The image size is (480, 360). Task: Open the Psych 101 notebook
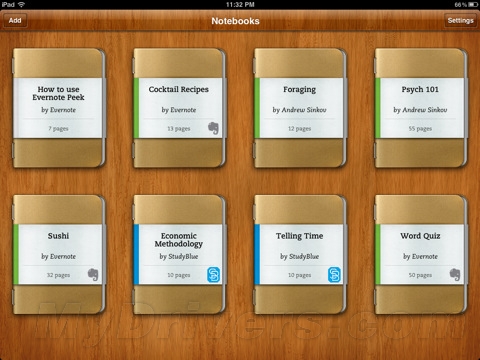[x=421, y=108]
